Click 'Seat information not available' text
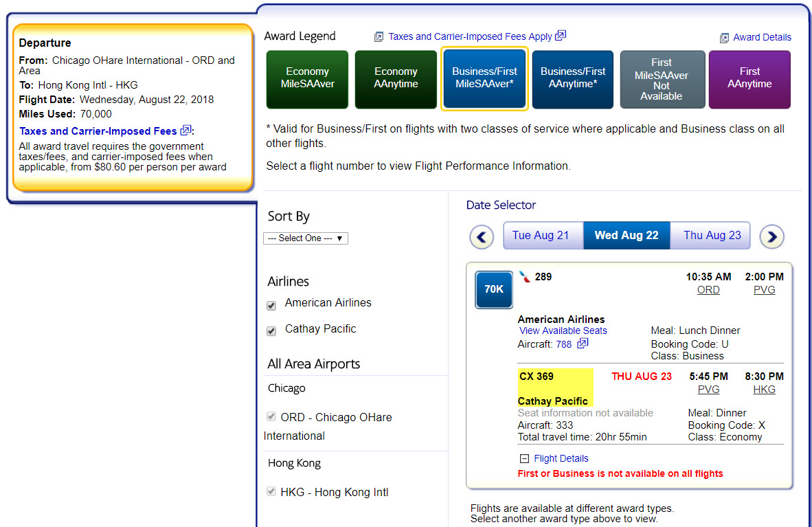The image size is (812, 527). (x=585, y=413)
